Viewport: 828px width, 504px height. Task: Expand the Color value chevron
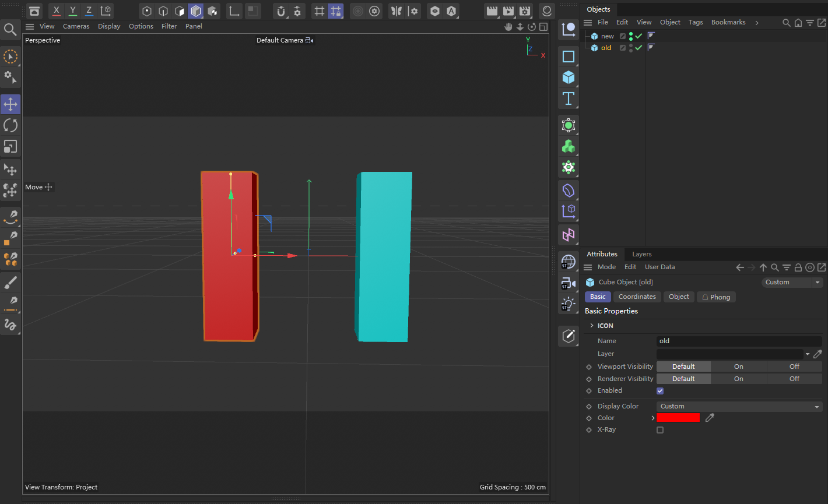[x=653, y=418]
